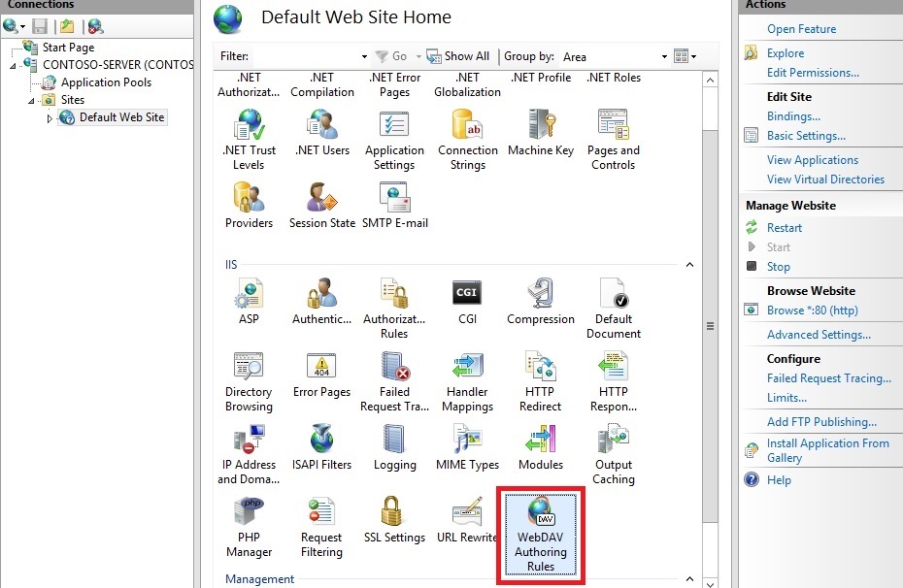Click the Show All toolbar button

(458, 56)
